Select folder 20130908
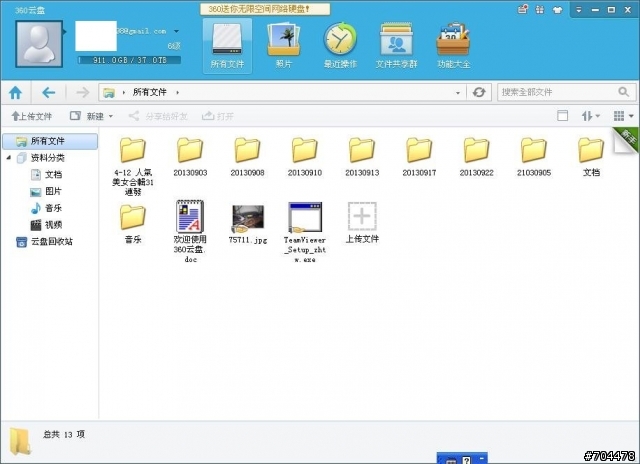Screen dimensions: 640x464 point(247,157)
